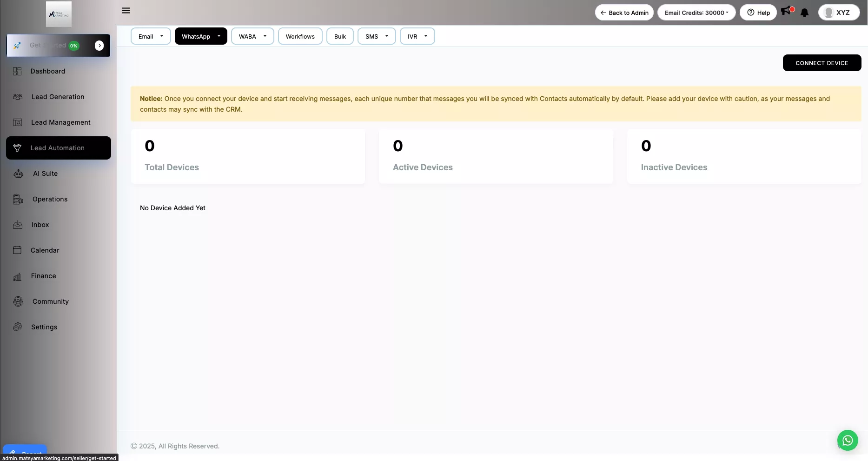Click the hamburger menu icon
Viewport: 868px width, 461px height.
click(x=126, y=11)
